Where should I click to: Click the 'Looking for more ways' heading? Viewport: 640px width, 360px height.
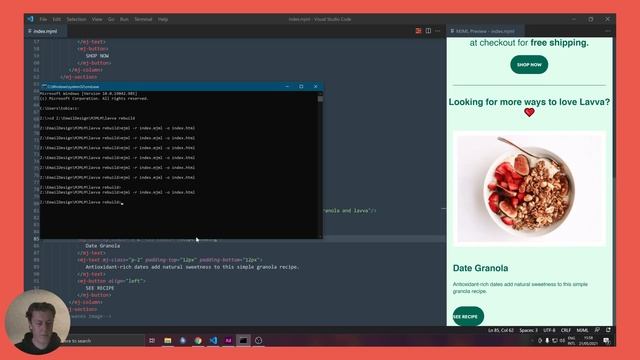pyautogui.click(x=529, y=102)
